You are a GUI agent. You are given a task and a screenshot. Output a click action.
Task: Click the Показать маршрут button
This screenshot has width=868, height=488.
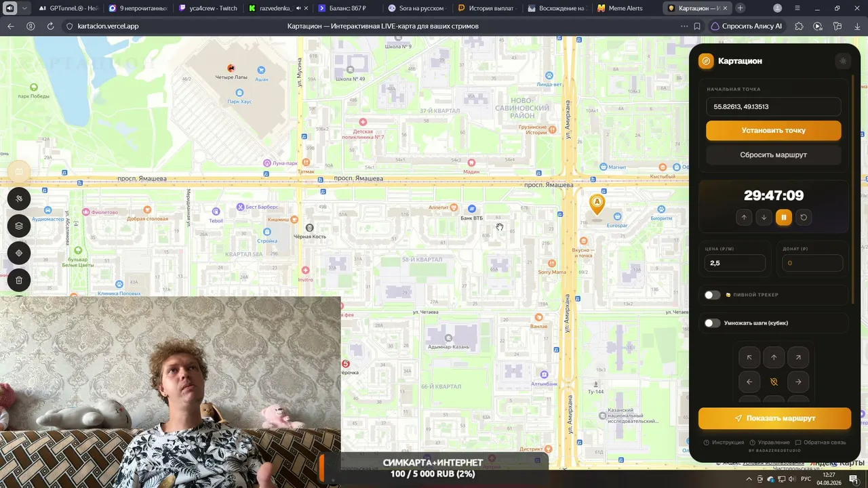774,418
